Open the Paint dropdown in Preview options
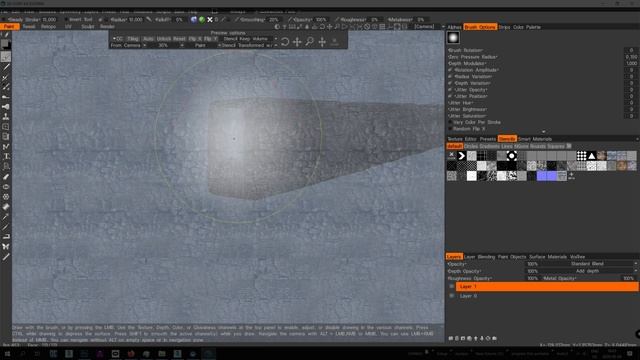The height and width of the screenshot is (360, 640). point(202,45)
